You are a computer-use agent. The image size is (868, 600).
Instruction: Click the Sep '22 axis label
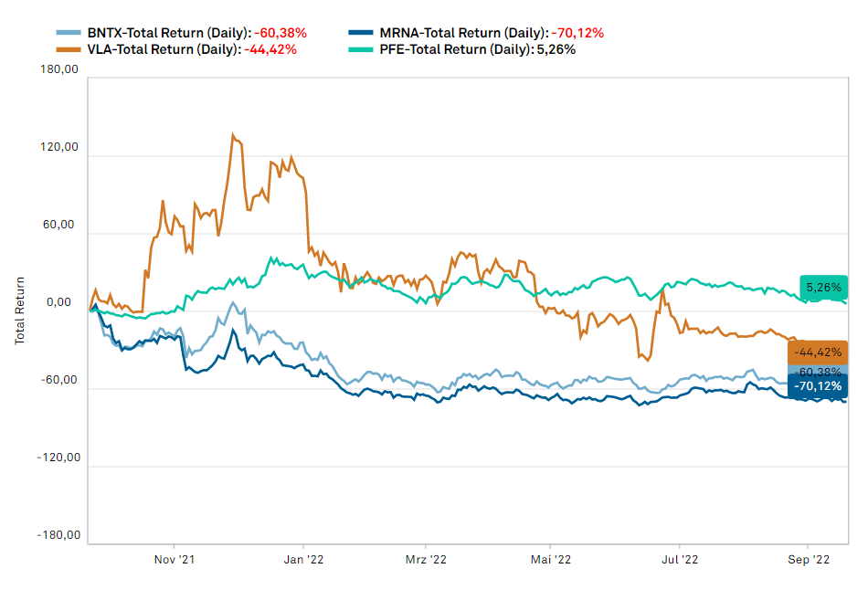[809, 560]
